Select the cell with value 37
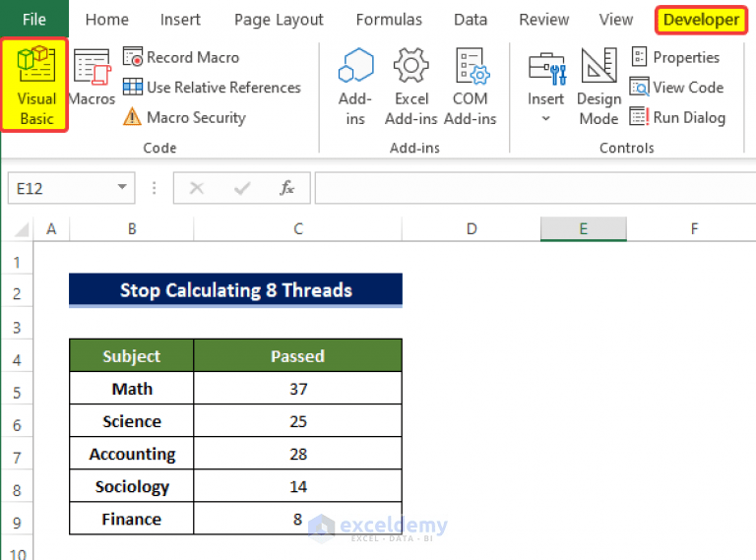 coord(297,389)
